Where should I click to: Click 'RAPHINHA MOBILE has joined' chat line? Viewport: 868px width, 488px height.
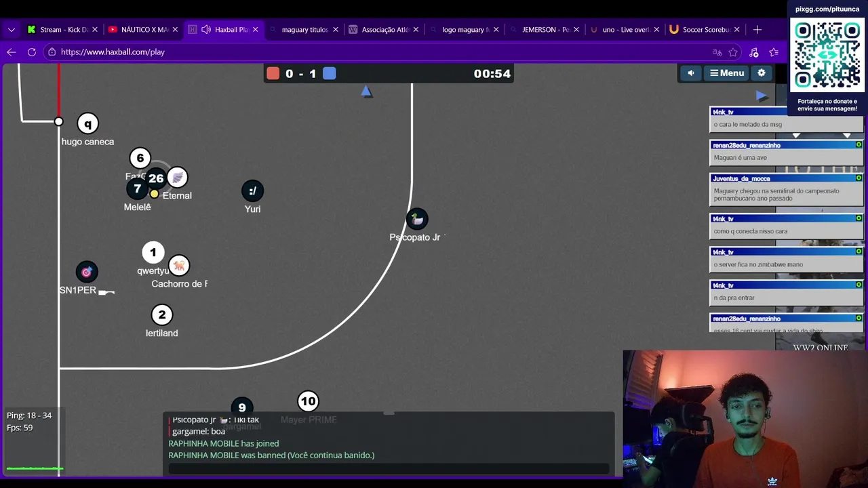pos(223,443)
